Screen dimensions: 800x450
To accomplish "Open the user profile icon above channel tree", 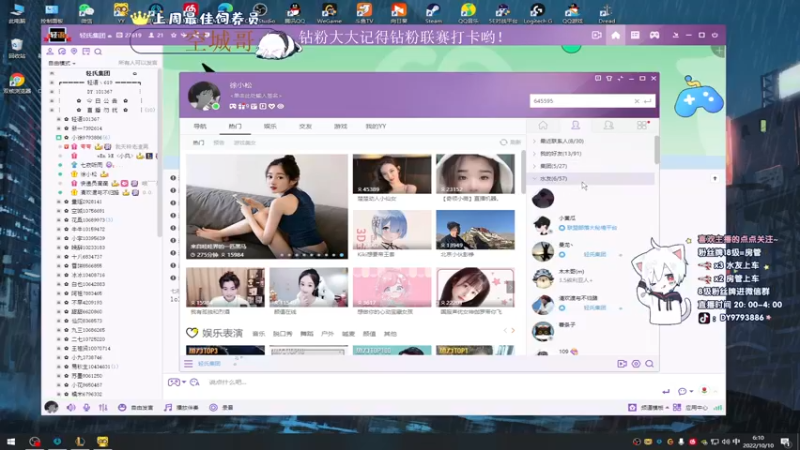I will point(50,52).
